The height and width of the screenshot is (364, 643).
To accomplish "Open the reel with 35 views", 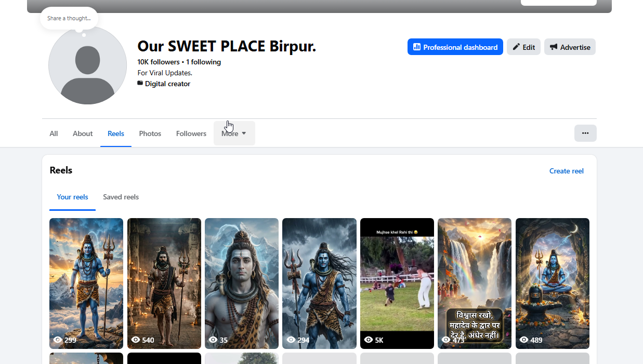I will click(x=242, y=284).
